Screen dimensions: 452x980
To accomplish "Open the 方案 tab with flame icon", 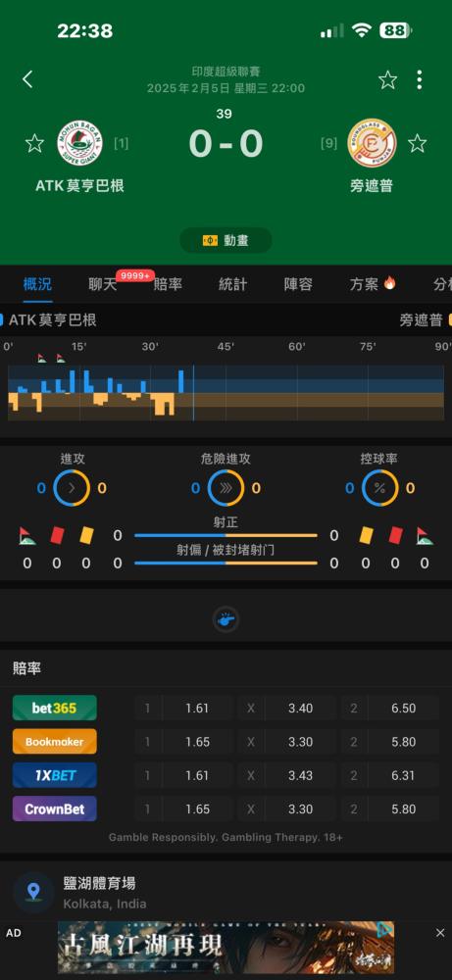I will pos(373,284).
